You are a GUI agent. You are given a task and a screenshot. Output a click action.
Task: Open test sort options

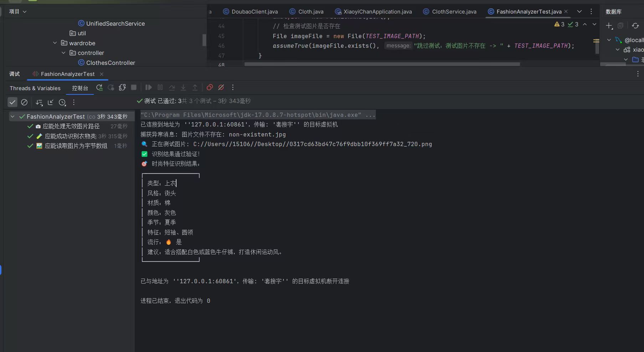coord(39,103)
